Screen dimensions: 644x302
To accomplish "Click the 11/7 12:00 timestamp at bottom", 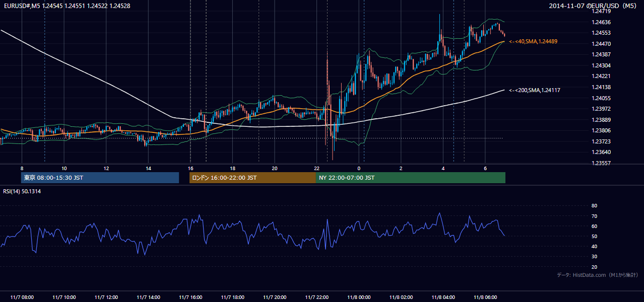I will pyautogui.click(x=106, y=297).
